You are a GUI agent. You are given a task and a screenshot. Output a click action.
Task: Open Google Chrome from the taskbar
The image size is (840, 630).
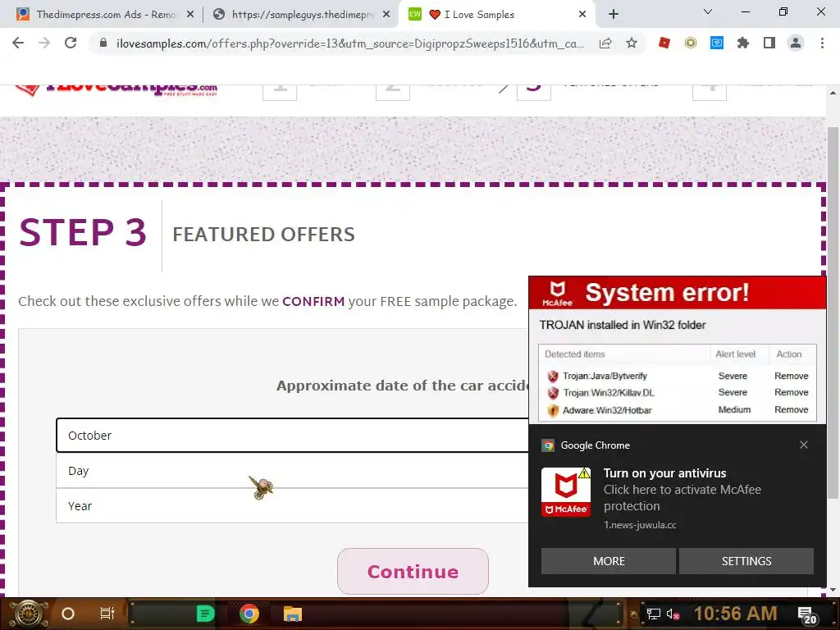[x=249, y=614]
